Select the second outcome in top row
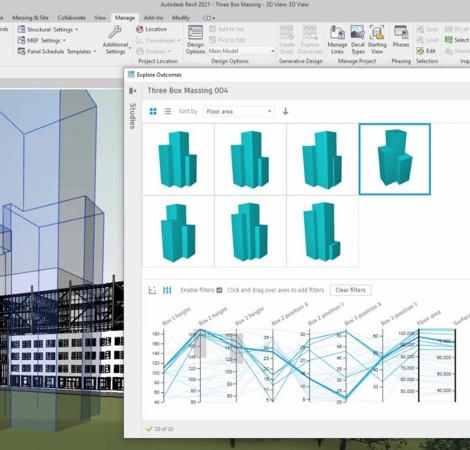This screenshot has height=450, width=470. click(x=250, y=159)
